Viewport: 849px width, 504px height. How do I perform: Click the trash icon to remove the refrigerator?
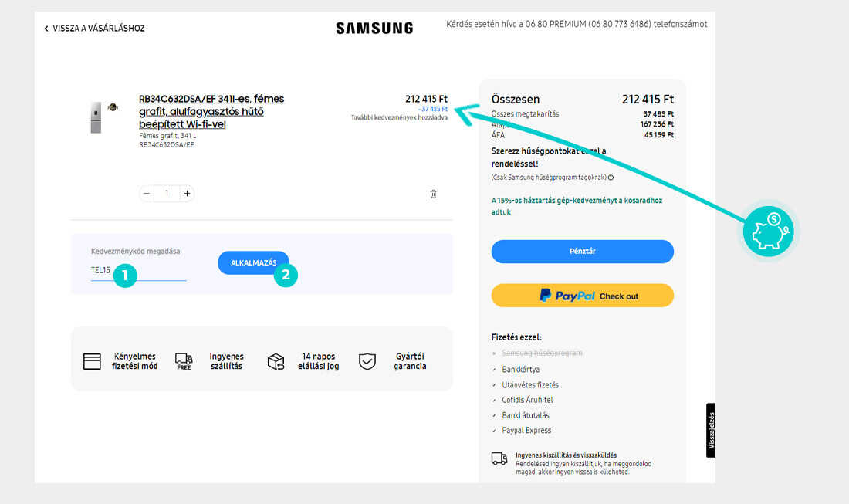[433, 194]
